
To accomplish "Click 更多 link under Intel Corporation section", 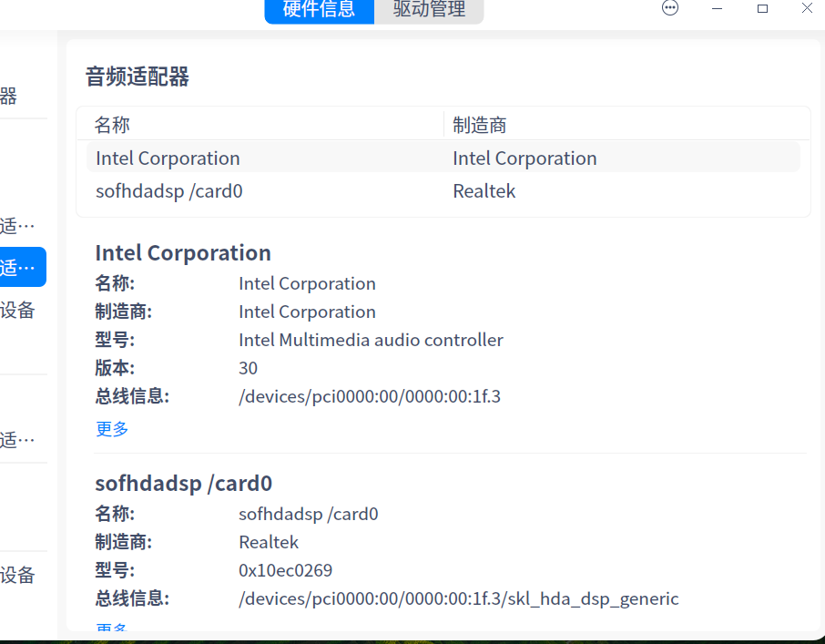I will (111, 428).
